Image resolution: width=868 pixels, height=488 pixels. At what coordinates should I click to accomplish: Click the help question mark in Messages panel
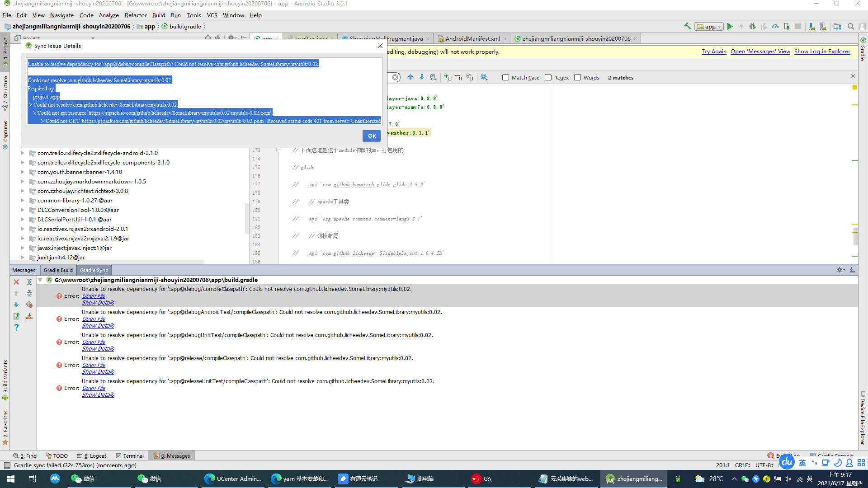click(16, 327)
